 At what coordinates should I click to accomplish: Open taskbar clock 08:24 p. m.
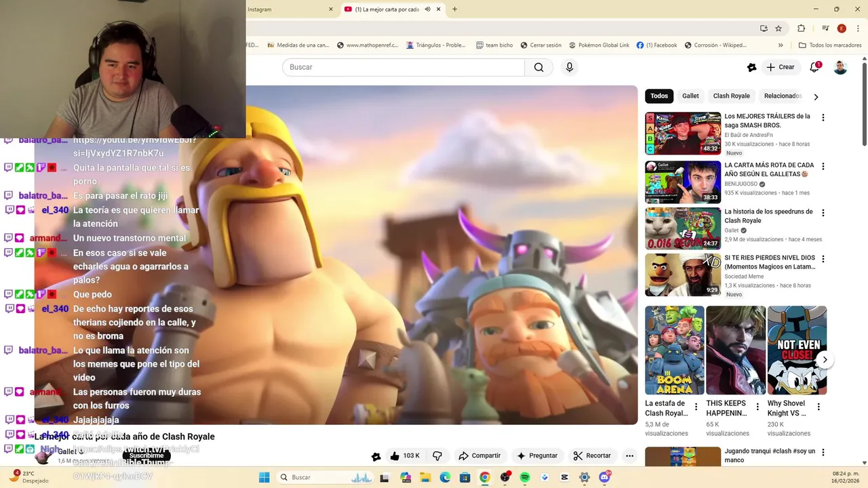click(844, 477)
